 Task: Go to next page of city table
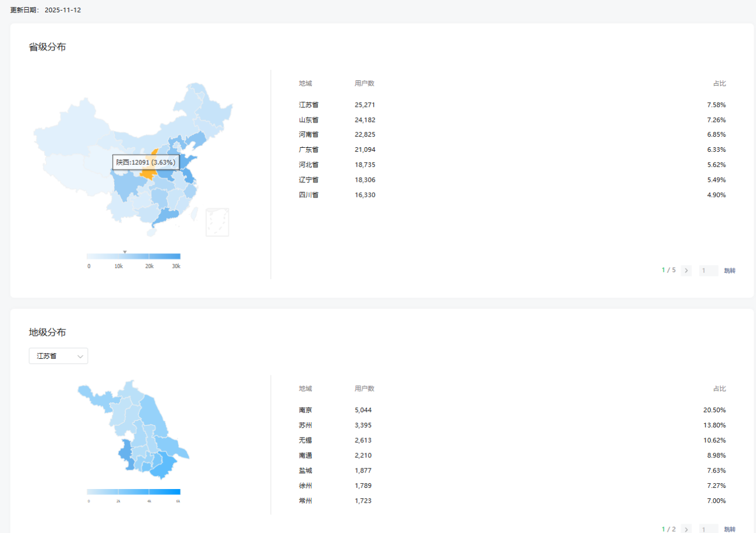tap(686, 529)
